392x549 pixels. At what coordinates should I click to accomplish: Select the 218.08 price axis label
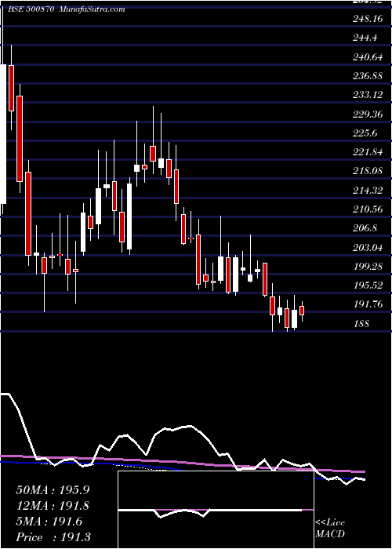(368, 171)
